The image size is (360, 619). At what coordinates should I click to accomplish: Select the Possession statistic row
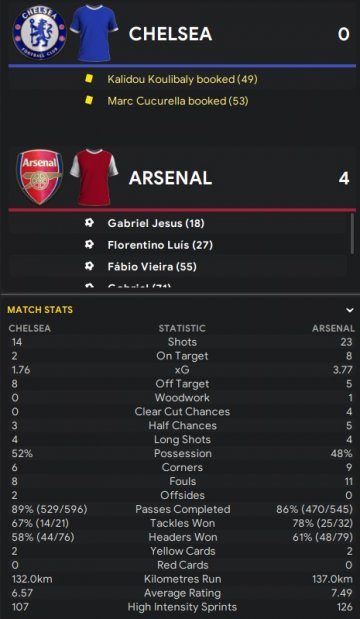click(182, 454)
